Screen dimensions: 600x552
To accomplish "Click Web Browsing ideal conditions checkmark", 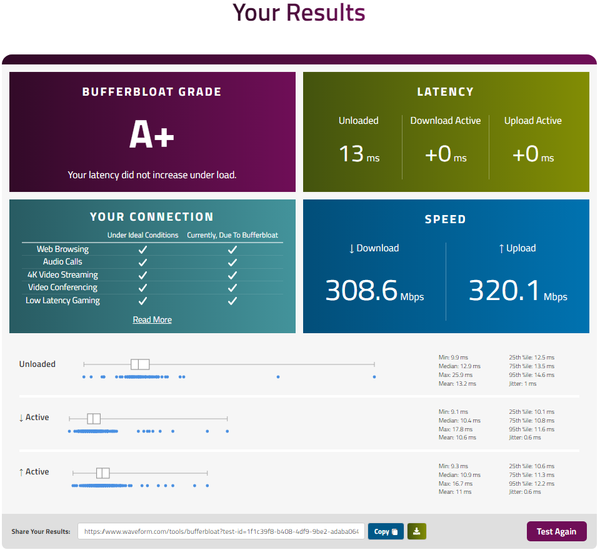I will (142, 249).
